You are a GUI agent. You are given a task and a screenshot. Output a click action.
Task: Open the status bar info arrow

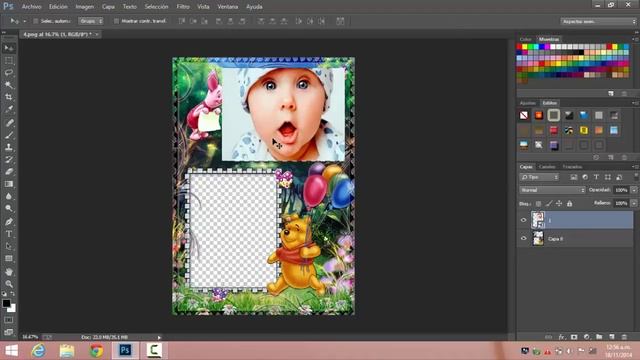159,337
